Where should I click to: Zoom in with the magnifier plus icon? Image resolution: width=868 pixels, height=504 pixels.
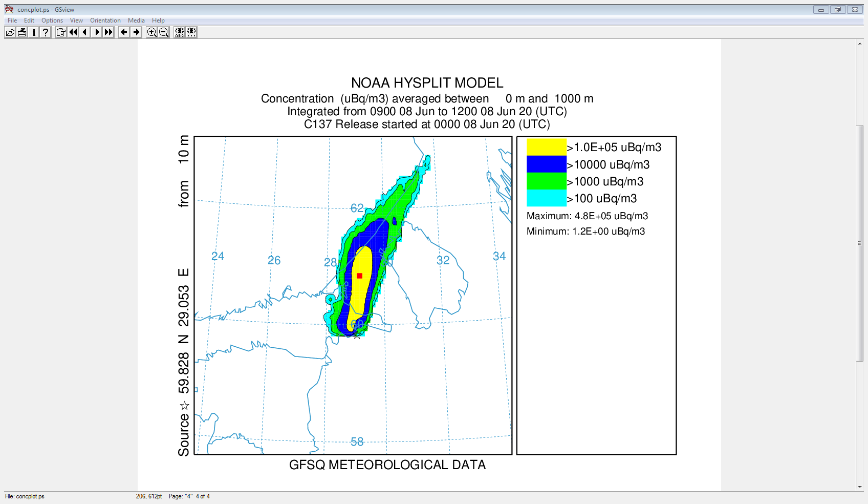[x=152, y=32]
